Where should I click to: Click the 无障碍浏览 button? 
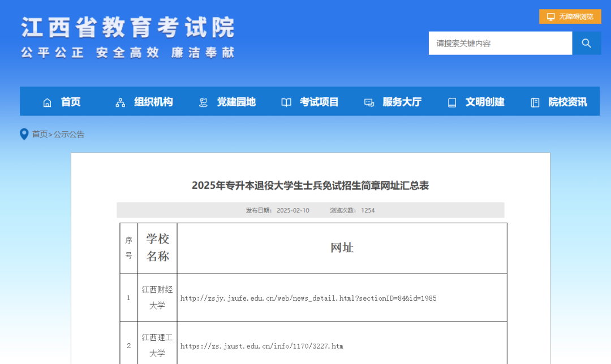coord(569,16)
